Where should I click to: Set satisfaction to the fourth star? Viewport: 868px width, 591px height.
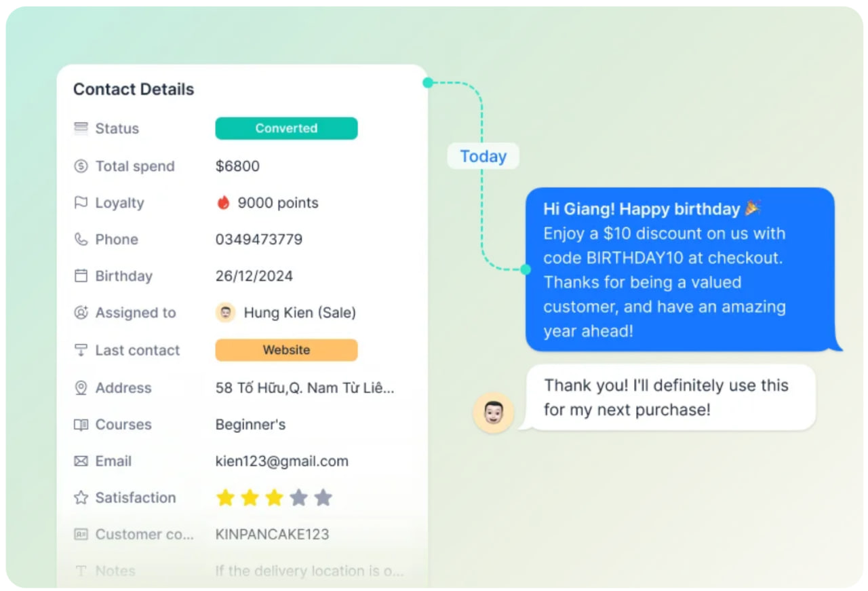298,498
